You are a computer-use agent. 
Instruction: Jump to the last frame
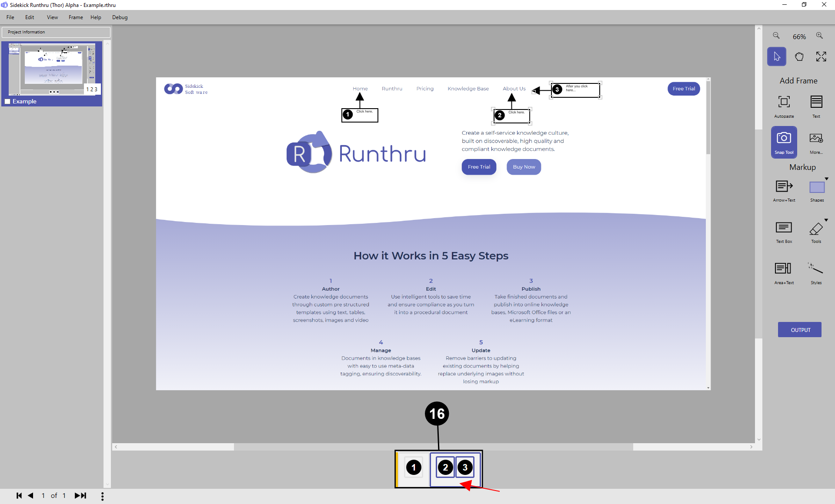coord(80,496)
